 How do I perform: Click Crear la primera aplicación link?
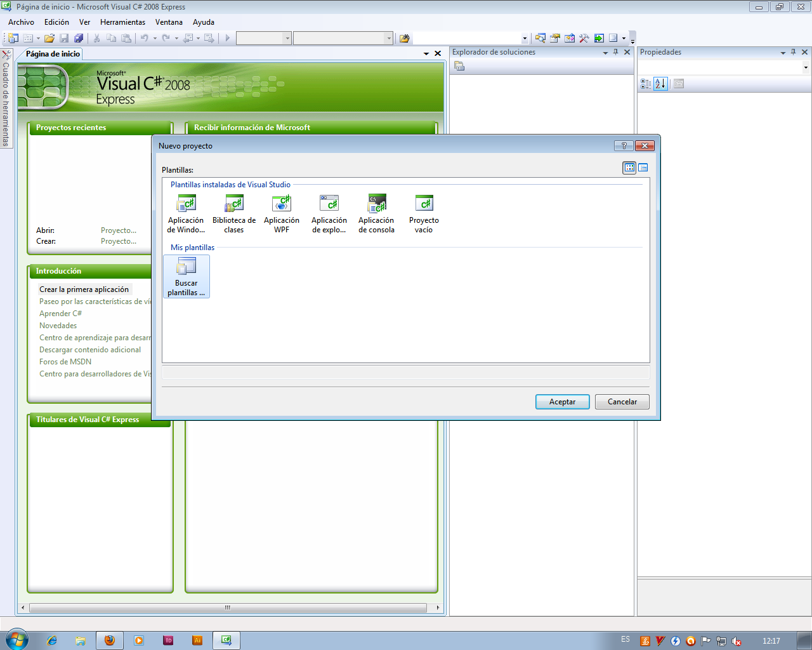(x=84, y=289)
